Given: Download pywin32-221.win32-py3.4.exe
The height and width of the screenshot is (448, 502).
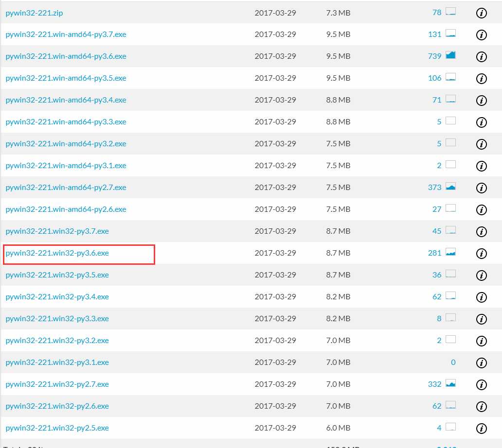Looking at the screenshot, I should coord(57,297).
